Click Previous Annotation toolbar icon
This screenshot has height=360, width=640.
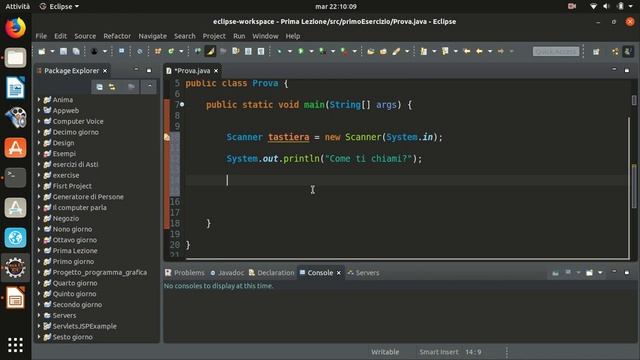(x=445, y=51)
